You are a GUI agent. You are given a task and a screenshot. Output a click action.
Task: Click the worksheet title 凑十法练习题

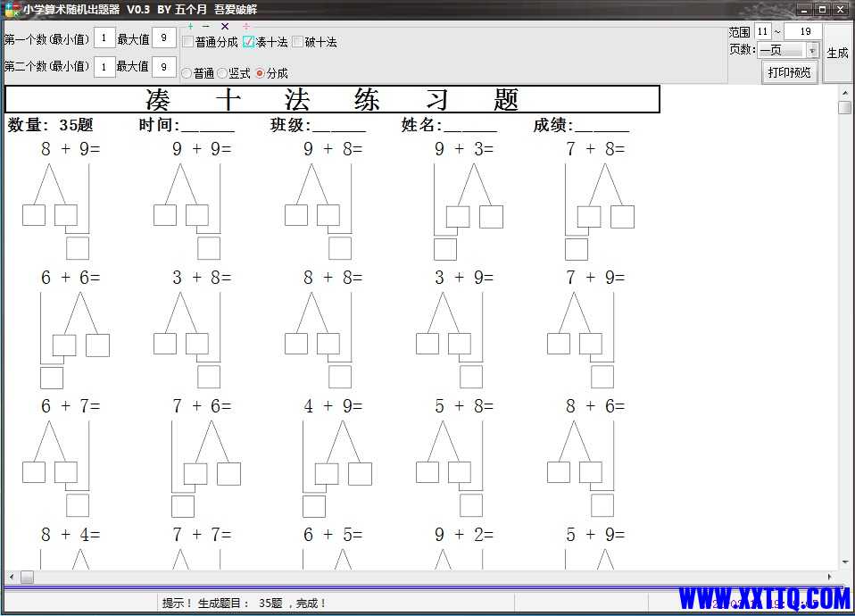tap(332, 99)
